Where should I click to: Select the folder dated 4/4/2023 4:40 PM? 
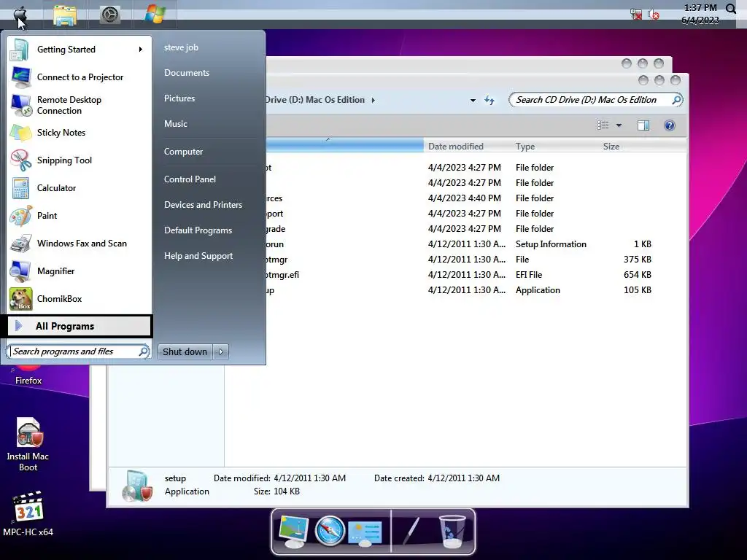click(x=457, y=198)
